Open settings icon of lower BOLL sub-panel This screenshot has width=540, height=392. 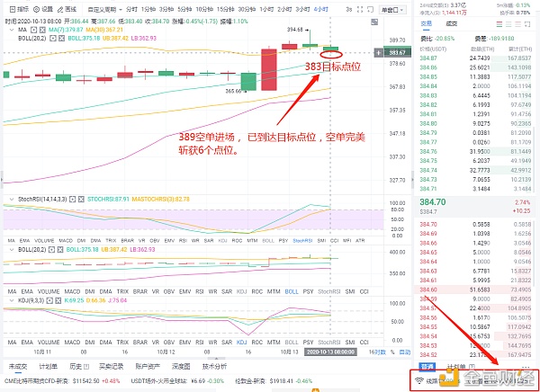(53, 250)
